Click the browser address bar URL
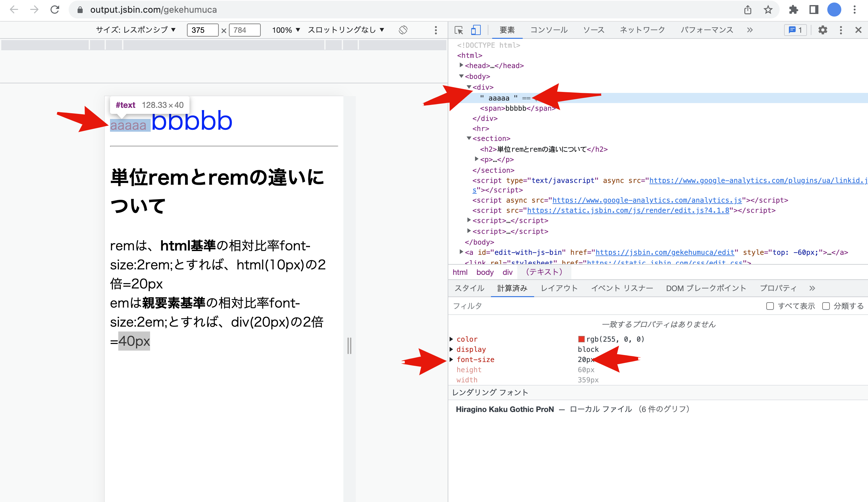868x502 pixels. pos(153,10)
